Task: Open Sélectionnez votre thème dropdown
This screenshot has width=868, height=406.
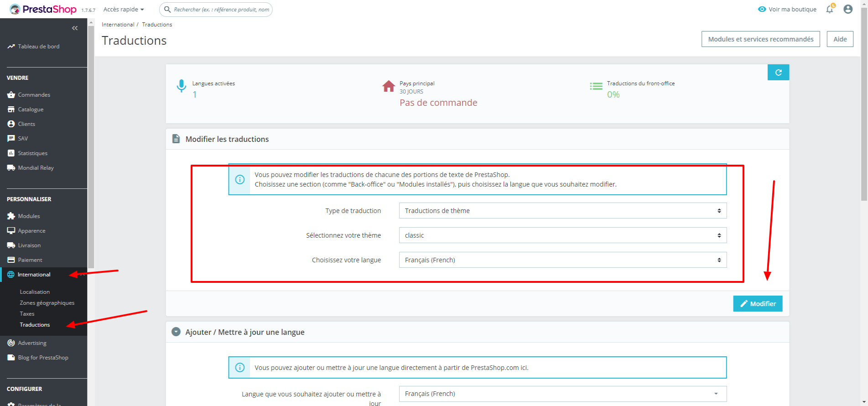Action: coord(562,235)
